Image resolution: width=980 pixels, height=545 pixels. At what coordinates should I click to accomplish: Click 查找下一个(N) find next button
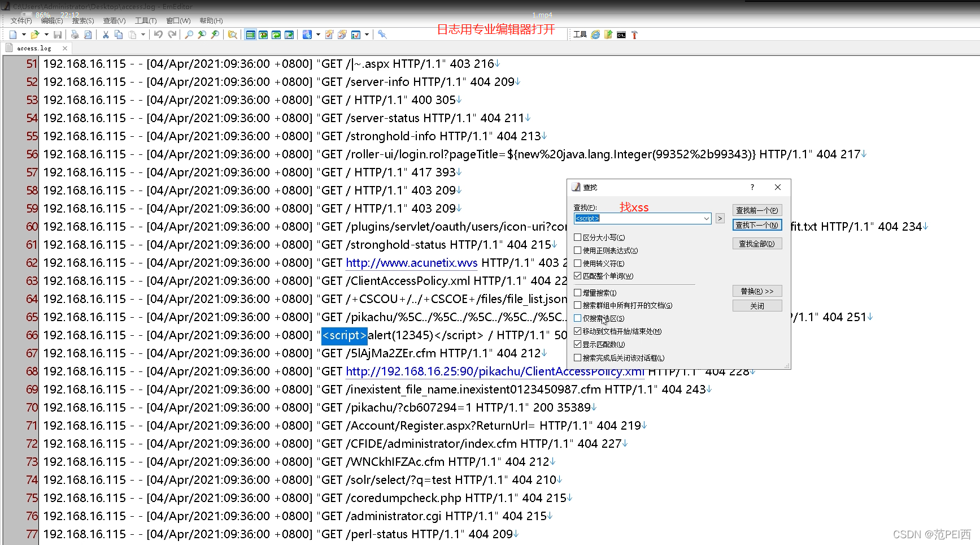pos(757,225)
